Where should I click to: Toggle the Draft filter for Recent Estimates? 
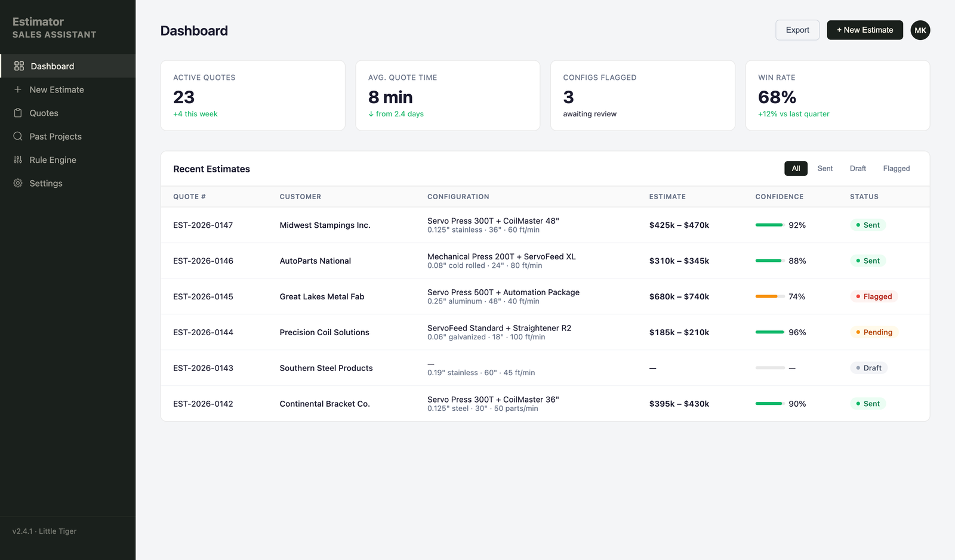click(x=858, y=168)
